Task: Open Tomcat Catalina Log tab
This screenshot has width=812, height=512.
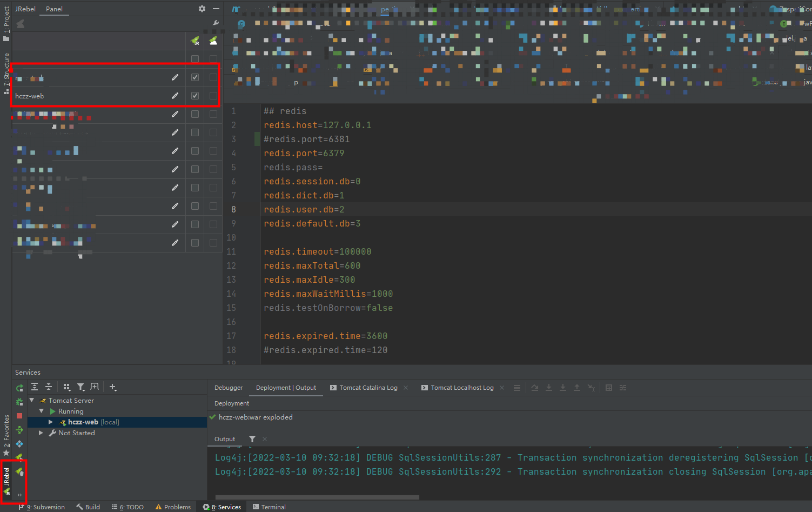Action: point(364,388)
